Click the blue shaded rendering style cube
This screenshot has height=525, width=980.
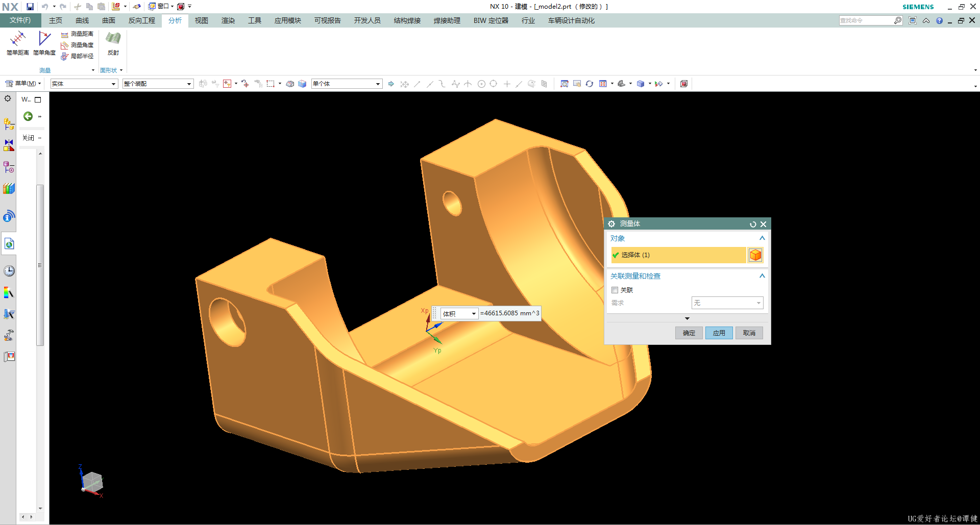point(641,84)
